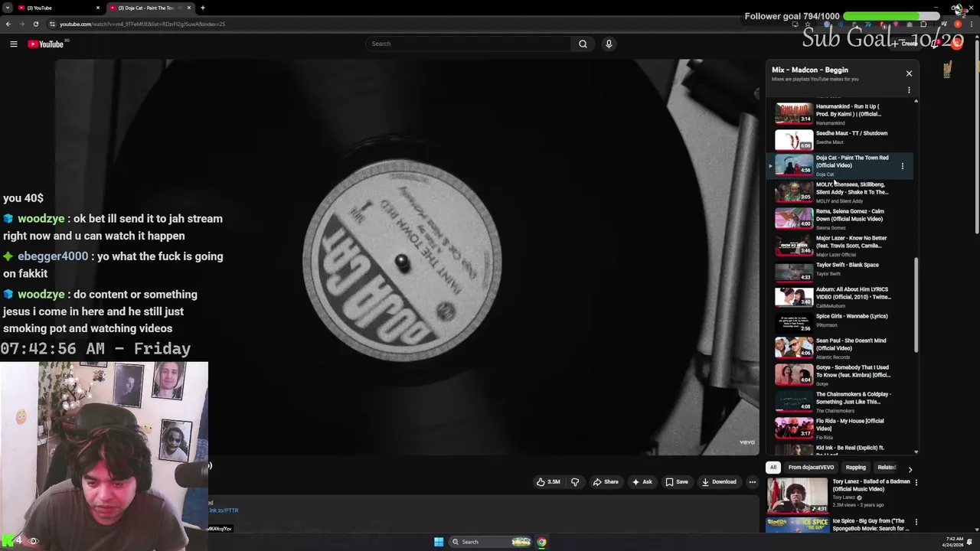980x551 pixels.
Task: Open options for Ice Spice video
Action: click(916, 522)
